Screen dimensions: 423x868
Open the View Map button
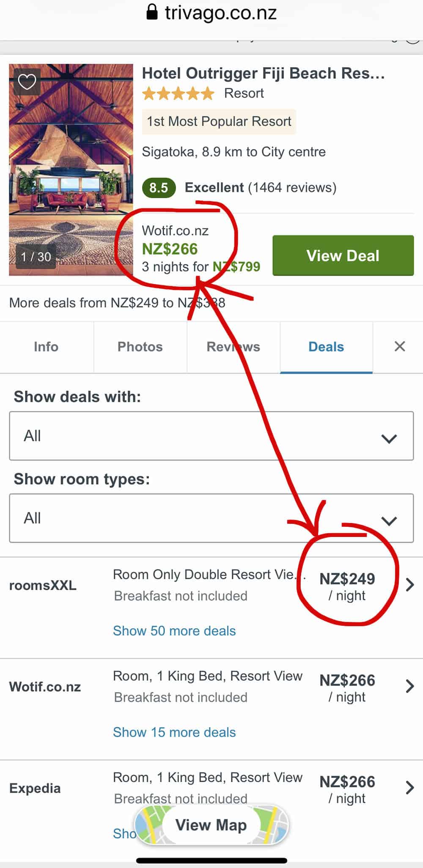[x=211, y=825]
